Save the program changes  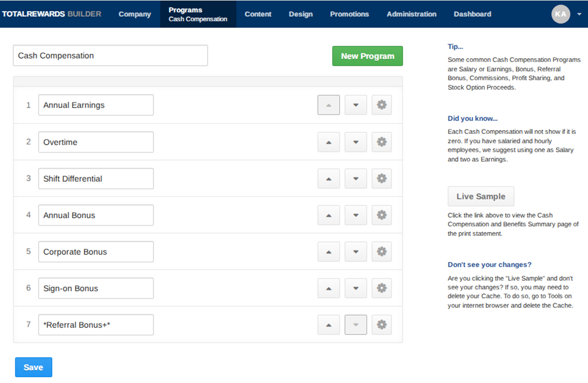[34, 367]
